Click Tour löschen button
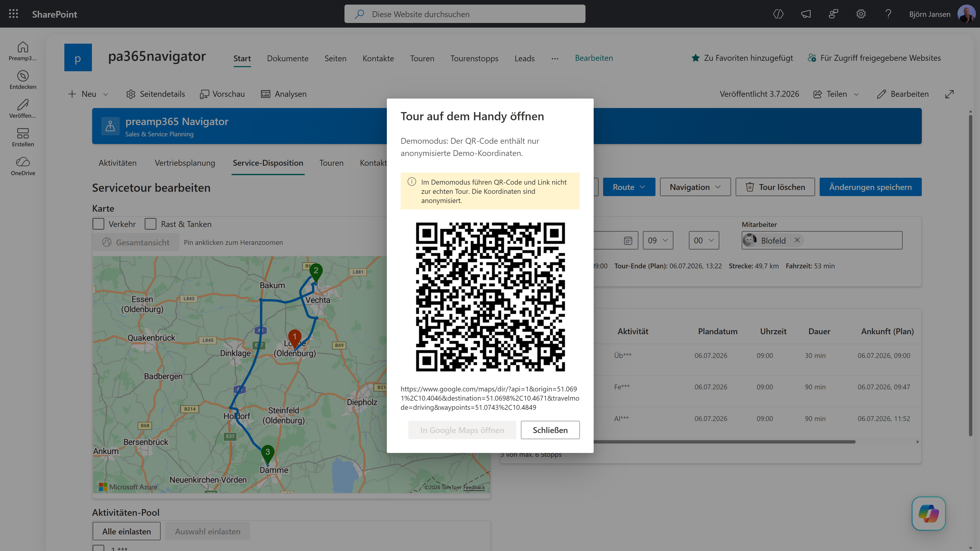 click(775, 187)
